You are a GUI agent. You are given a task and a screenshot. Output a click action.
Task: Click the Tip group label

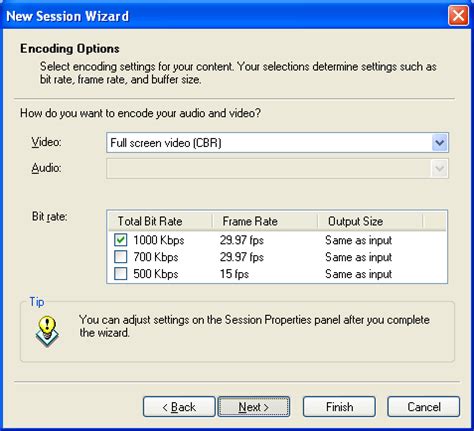tap(37, 302)
